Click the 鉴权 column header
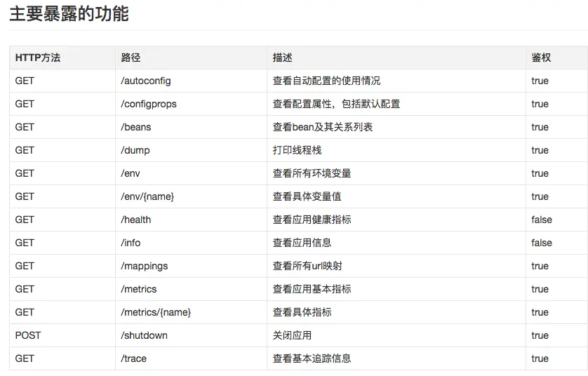The height and width of the screenshot is (376, 588). (541, 58)
